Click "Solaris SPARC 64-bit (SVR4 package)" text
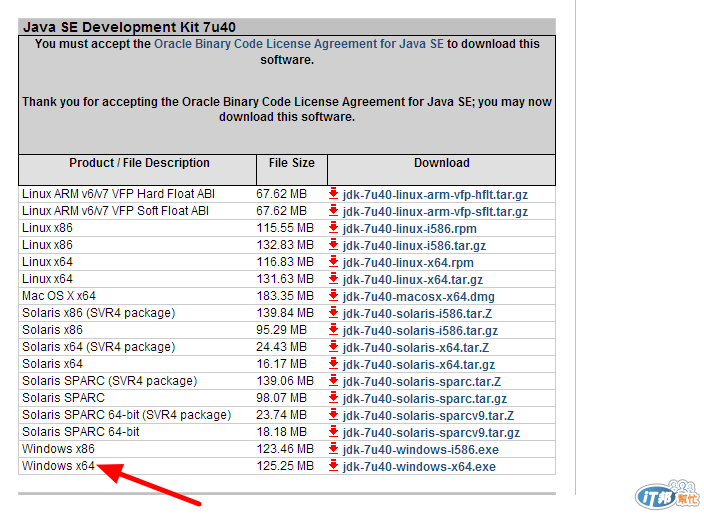This screenshot has height=516, width=704. click(127, 415)
